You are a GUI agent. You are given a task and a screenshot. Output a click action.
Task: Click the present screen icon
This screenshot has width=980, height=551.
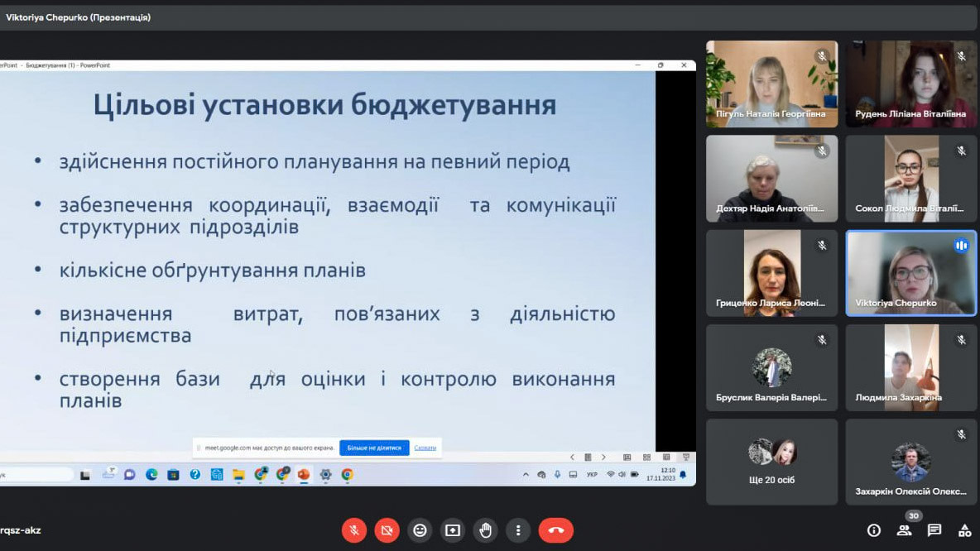point(453,530)
